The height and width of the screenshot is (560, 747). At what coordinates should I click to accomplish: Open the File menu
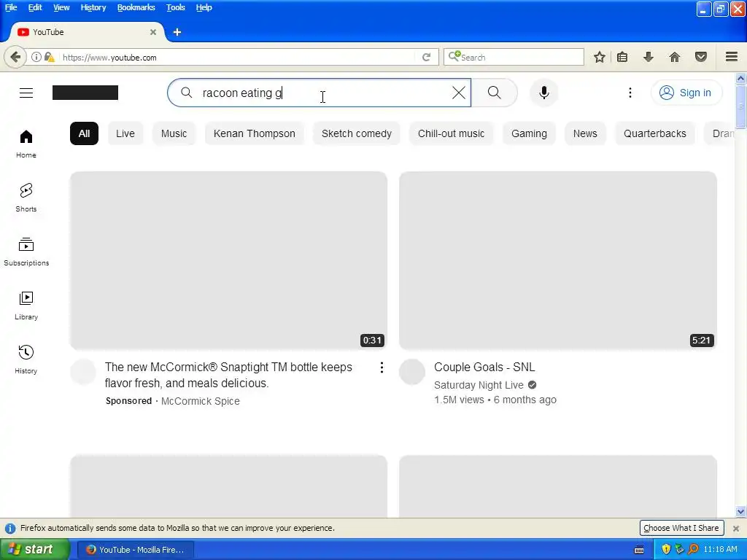pyautogui.click(x=11, y=7)
